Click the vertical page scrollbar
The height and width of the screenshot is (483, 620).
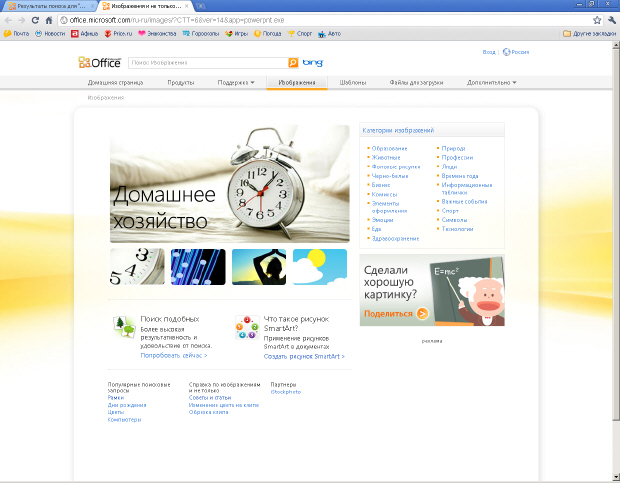[616, 233]
